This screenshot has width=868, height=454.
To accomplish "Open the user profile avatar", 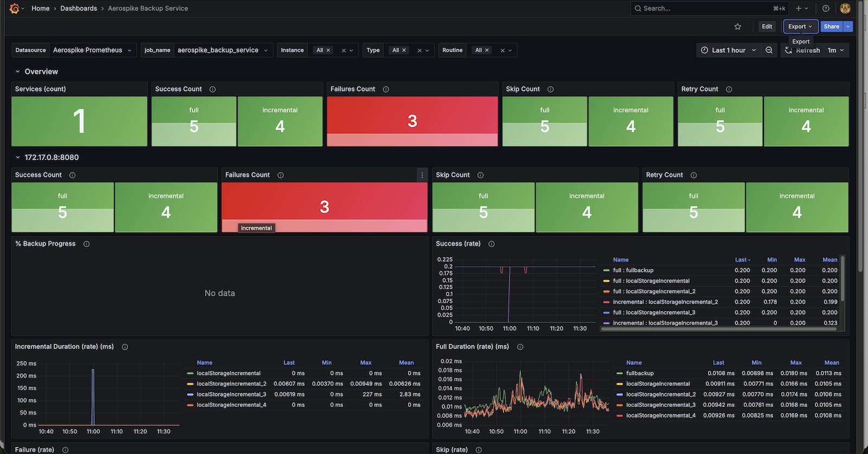I will coord(845,8).
